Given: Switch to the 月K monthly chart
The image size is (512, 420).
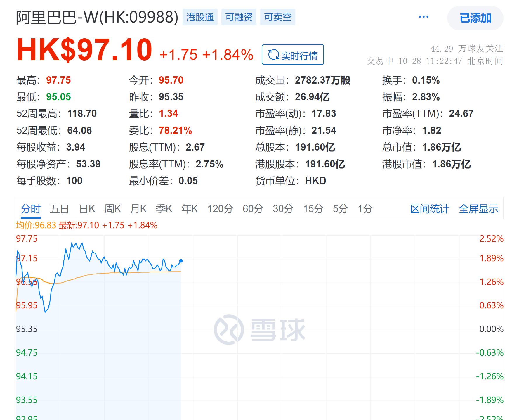Looking at the screenshot, I should (x=138, y=208).
